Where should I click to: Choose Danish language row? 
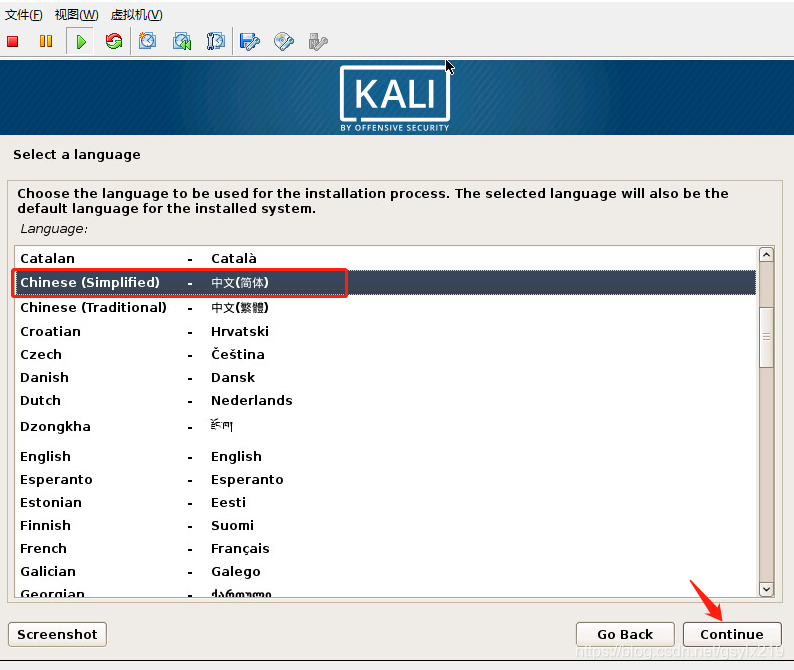[385, 378]
